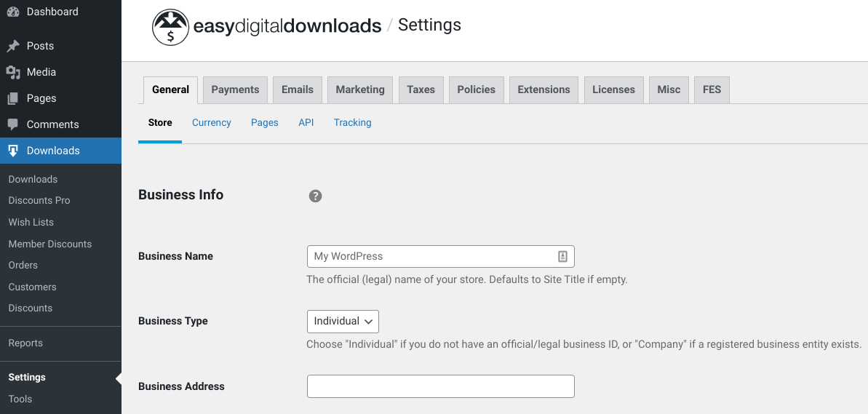Click the "Business Type" label
The image size is (868, 414).
tap(173, 321)
